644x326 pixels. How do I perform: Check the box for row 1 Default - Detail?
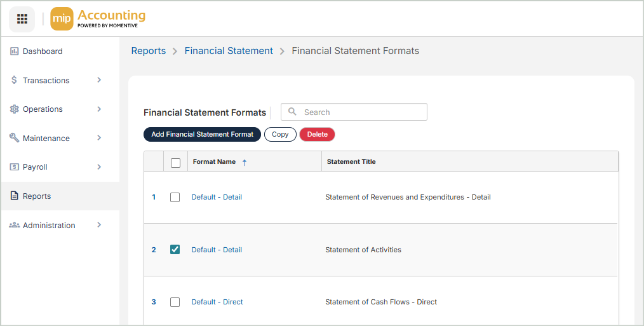coord(175,198)
